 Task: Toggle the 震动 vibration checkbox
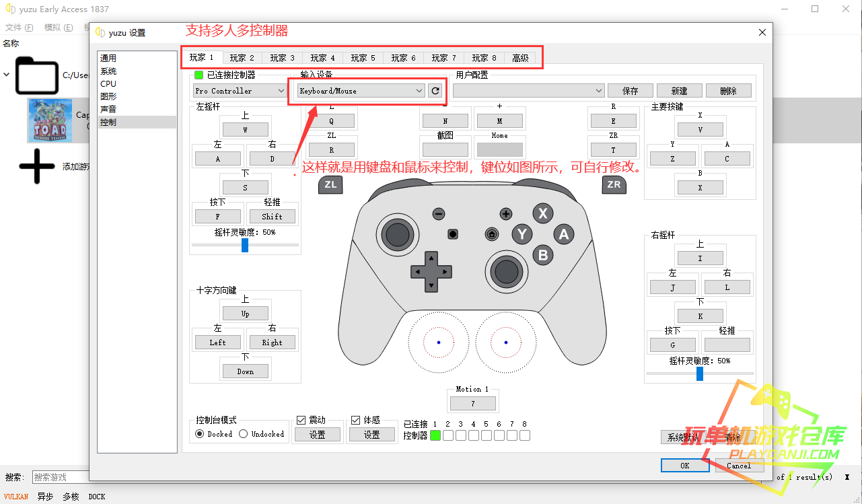[301, 421]
